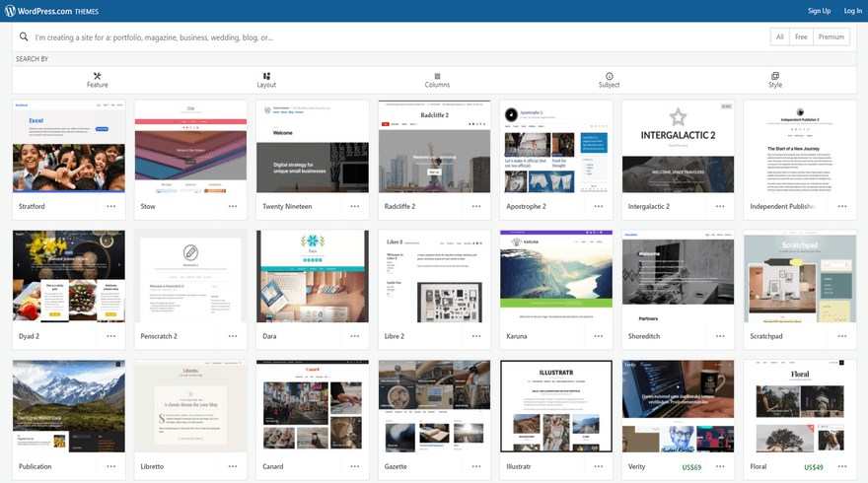The height and width of the screenshot is (483, 868).
Task: Open the Penscratch 2 theme preview
Action: click(x=190, y=277)
